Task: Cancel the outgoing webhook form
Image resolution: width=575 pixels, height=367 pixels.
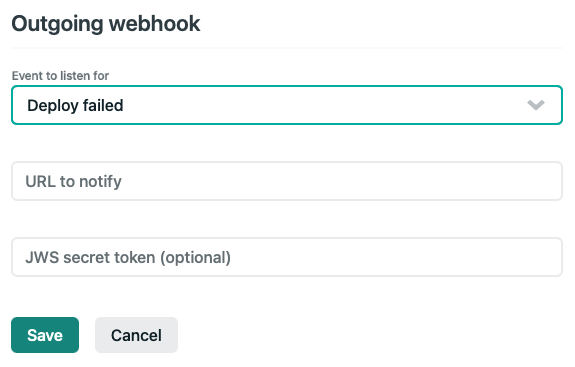Action: [x=136, y=335]
